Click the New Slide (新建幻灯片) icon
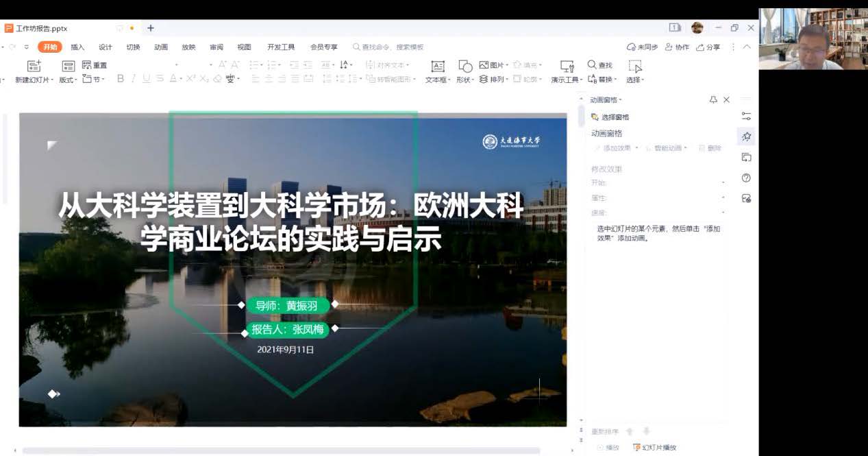 click(x=34, y=67)
